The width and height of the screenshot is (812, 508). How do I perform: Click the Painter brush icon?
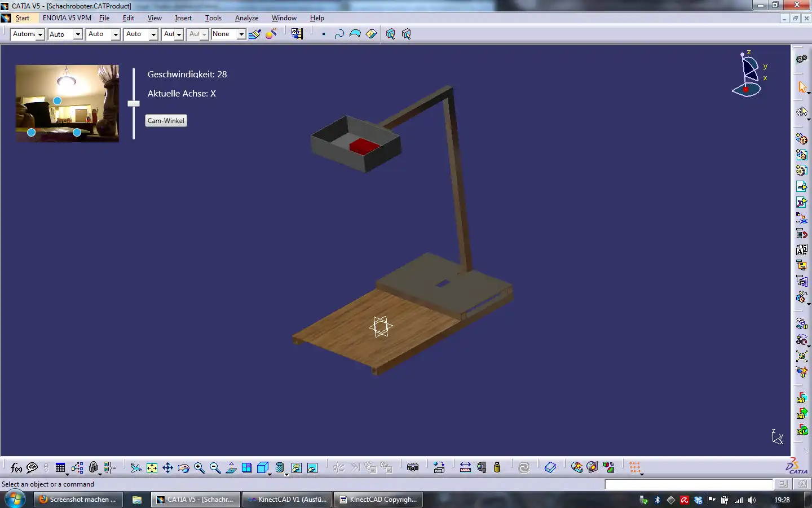[255, 34]
